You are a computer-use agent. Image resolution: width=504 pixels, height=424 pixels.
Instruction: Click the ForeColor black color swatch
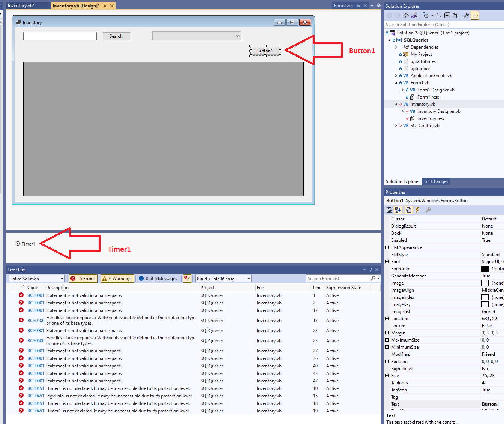[x=485, y=269]
